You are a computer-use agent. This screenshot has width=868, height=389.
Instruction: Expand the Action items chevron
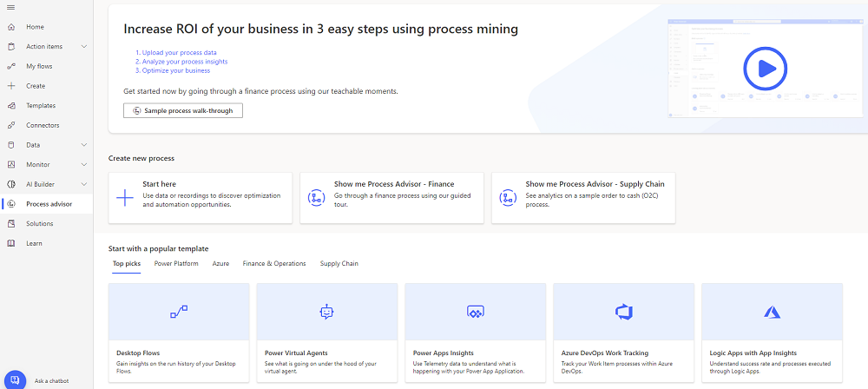point(83,47)
